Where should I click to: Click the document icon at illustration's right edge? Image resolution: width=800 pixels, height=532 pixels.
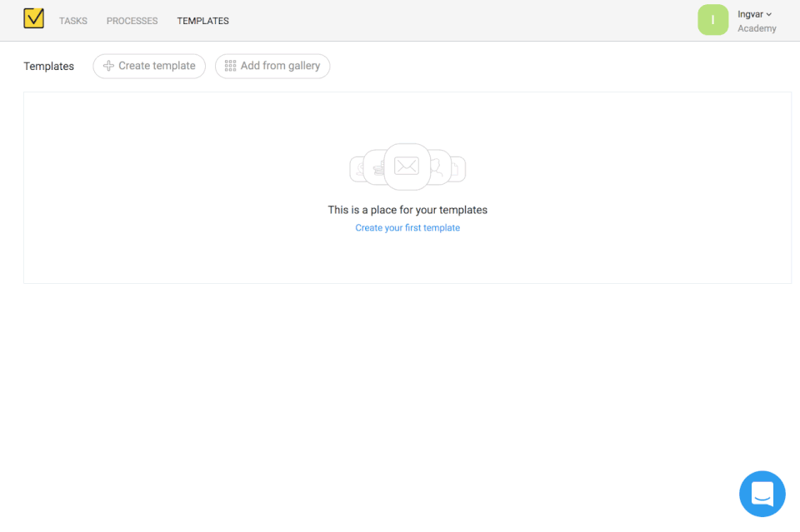pyautogui.click(x=456, y=170)
